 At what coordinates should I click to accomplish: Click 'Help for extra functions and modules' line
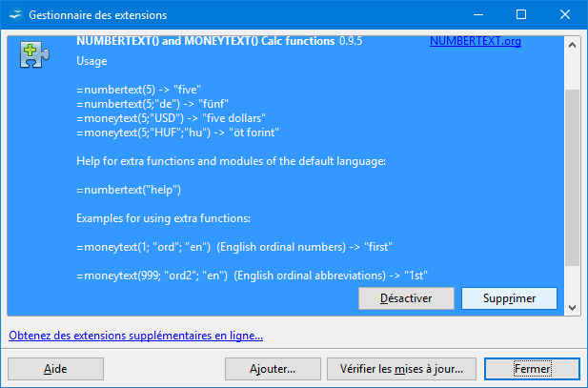tap(231, 161)
